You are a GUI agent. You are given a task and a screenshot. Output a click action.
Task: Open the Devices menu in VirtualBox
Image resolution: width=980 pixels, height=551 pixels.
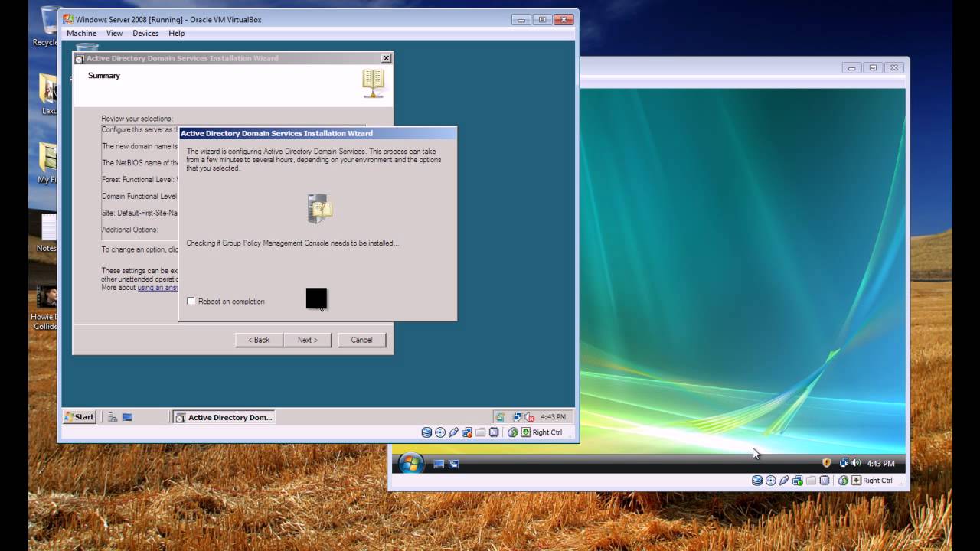pyautogui.click(x=145, y=34)
